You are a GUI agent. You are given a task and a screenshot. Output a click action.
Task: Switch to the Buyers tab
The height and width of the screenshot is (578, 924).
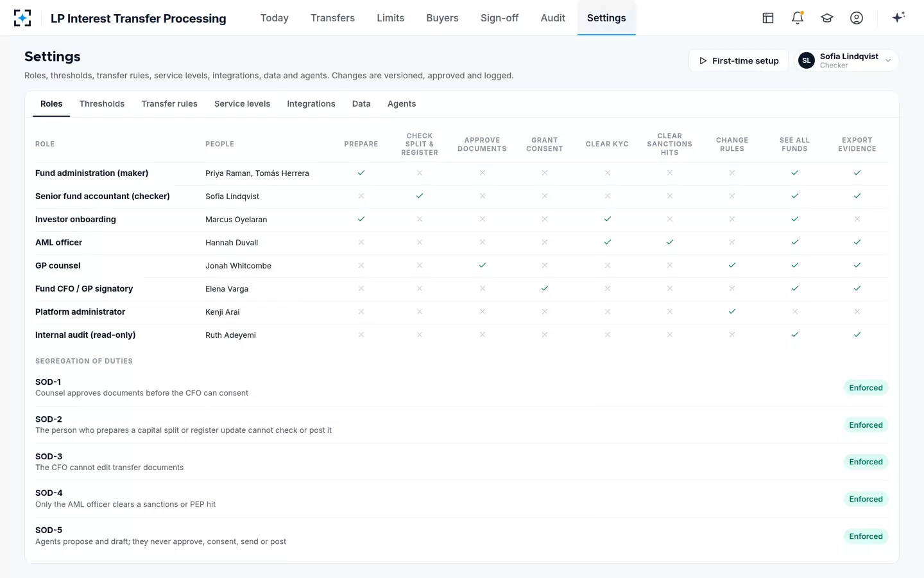click(443, 18)
